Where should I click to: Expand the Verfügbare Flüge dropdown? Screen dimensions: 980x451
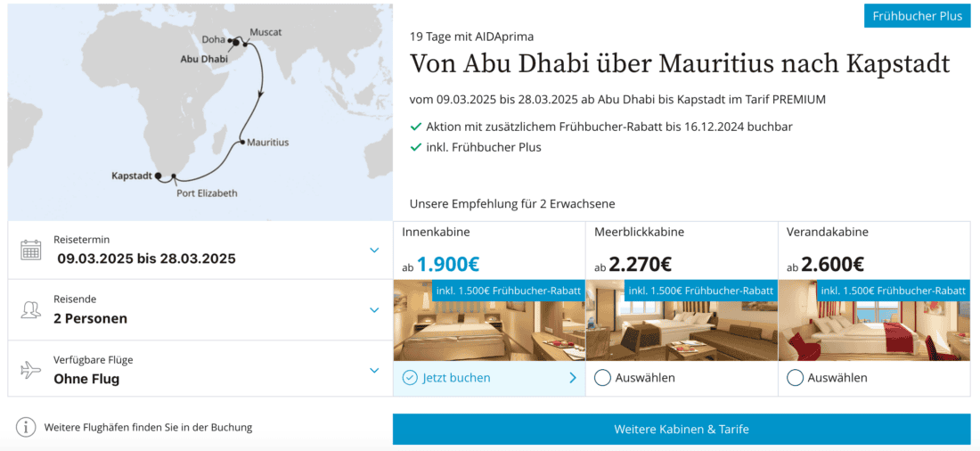click(x=374, y=370)
